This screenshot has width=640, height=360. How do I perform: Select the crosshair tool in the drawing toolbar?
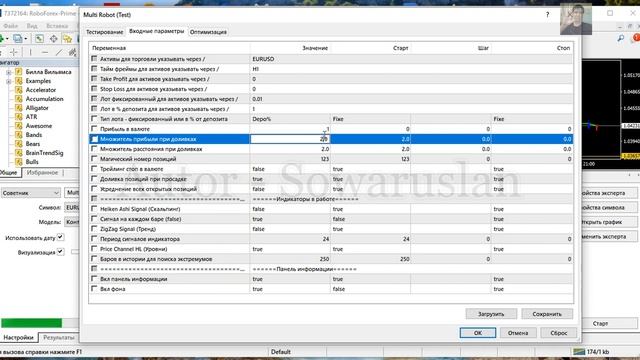[x=14, y=52]
